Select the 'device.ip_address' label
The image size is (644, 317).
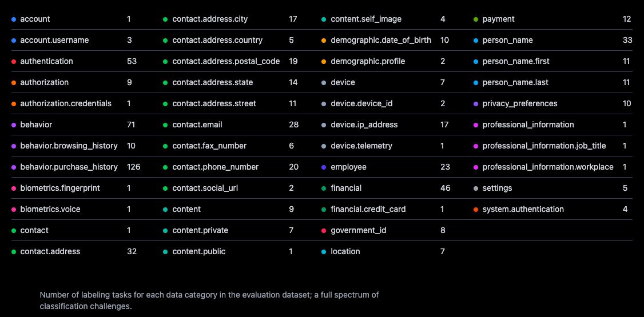[364, 125]
